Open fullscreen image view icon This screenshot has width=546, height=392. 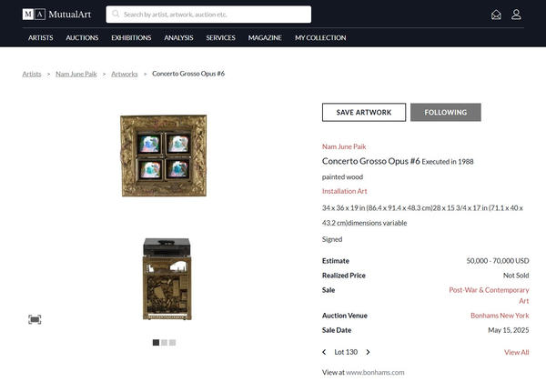point(35,319)
